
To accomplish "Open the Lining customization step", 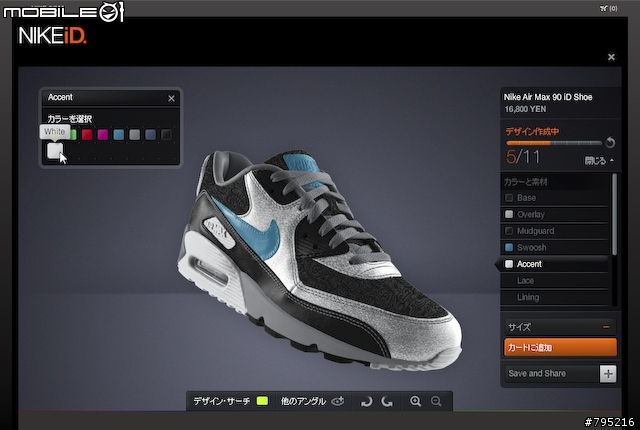I will (x=555, y=297).
